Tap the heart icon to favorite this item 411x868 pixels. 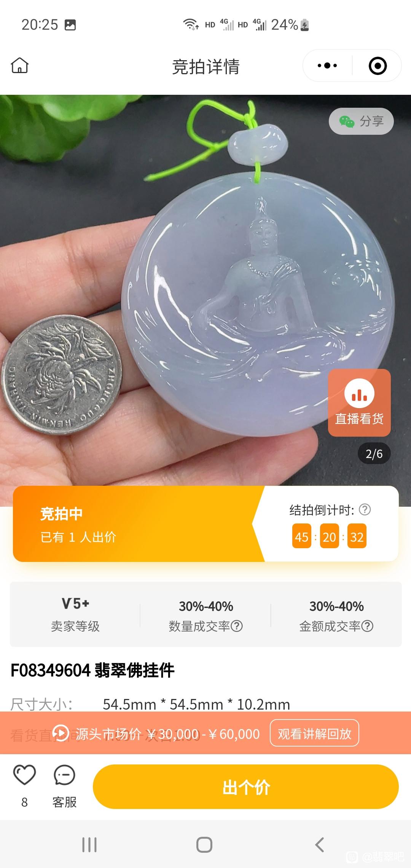[x=24, y=774]
